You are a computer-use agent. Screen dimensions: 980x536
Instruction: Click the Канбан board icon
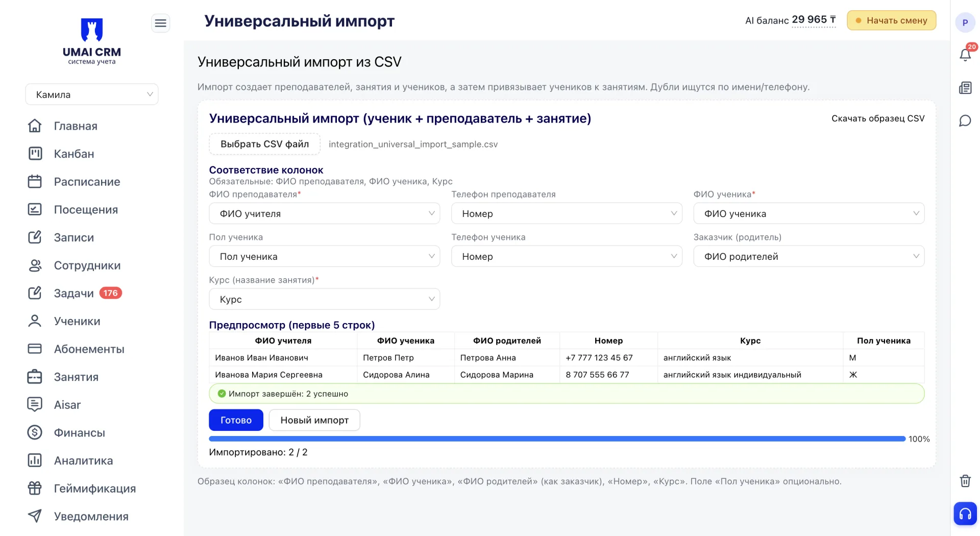pyautogui.click(x=35, y=154)
